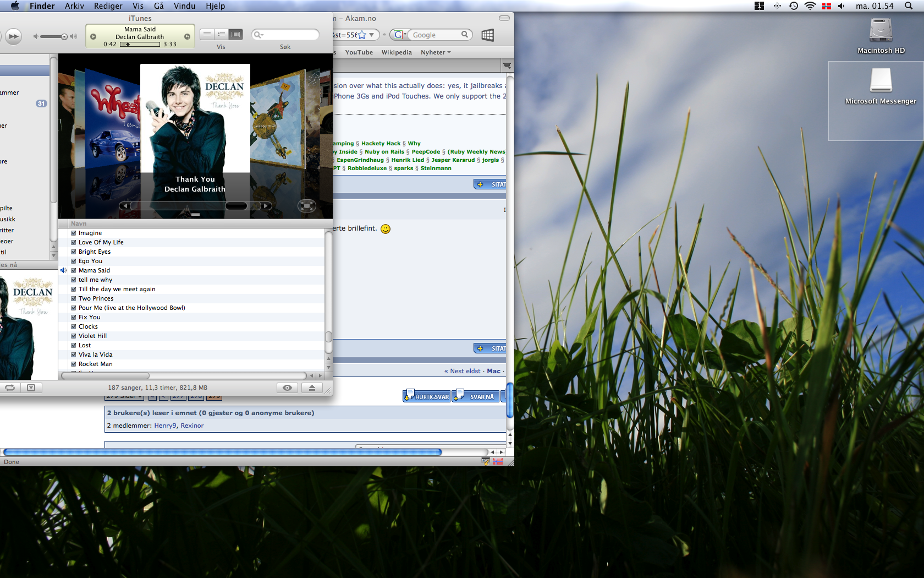Uncheck the Ego You checkbox
This screenshot has width=924, height=578.
pyautogui.click(x=74, y=261)
